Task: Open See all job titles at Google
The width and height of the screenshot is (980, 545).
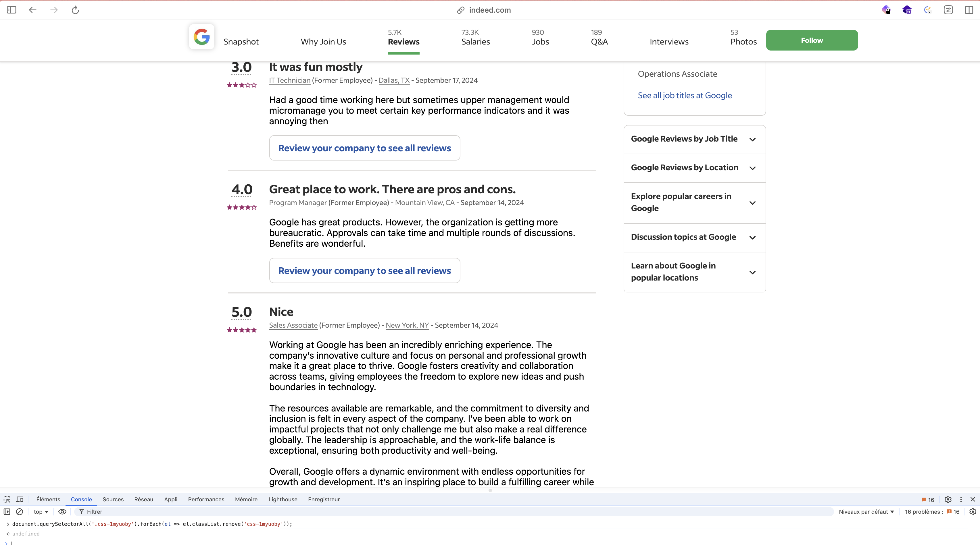Action: click(685, 95)
